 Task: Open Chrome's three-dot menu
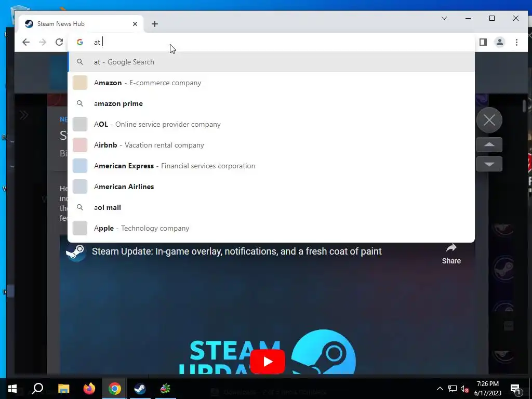click(x=516, y=42)
